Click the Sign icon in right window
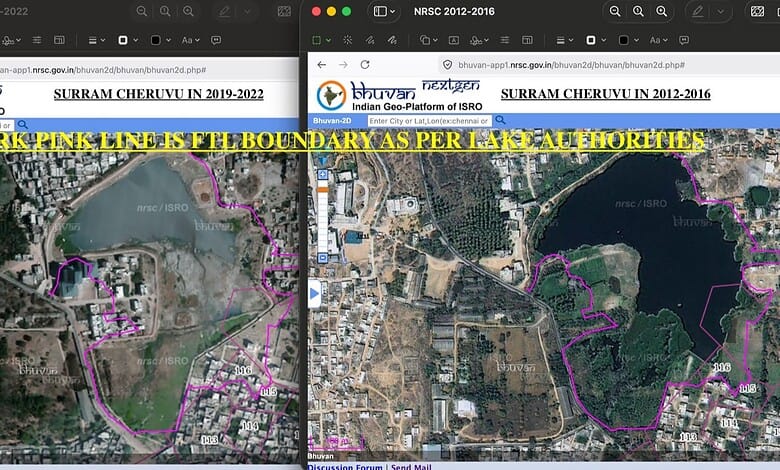Viewport: 780px width, 470px height. [476, 40]
